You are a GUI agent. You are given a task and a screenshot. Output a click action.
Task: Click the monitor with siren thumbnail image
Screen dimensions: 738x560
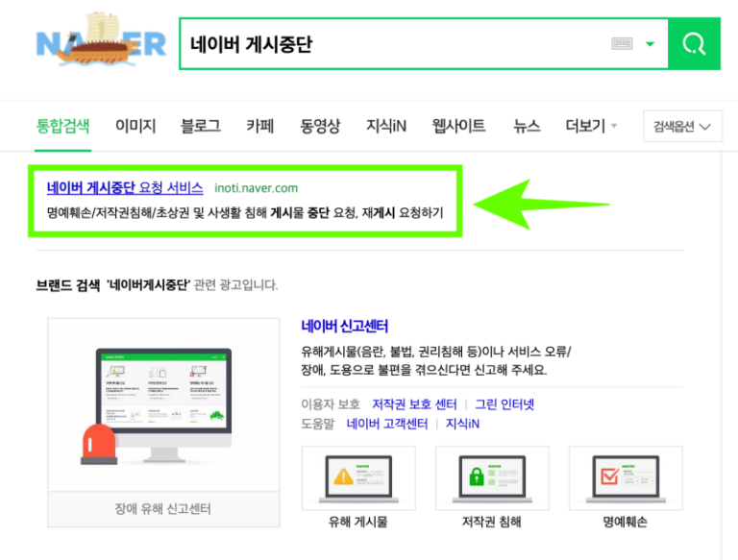[163, 405]
